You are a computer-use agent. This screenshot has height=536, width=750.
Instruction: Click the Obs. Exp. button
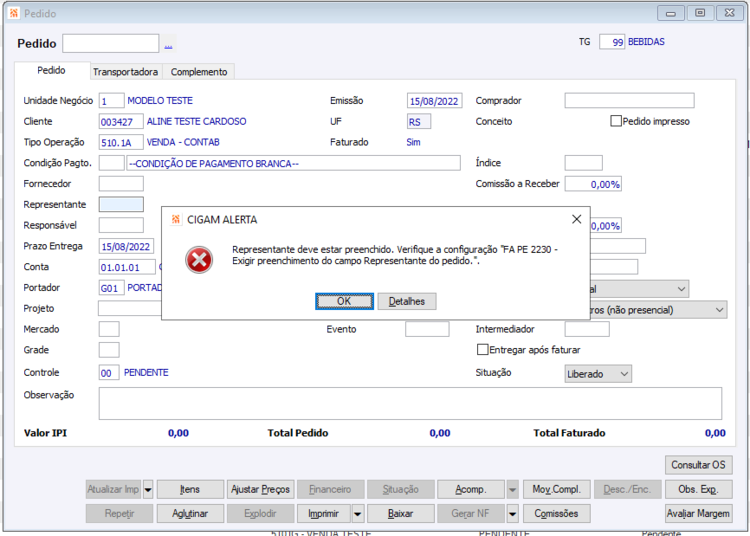(x=698, y=489)
